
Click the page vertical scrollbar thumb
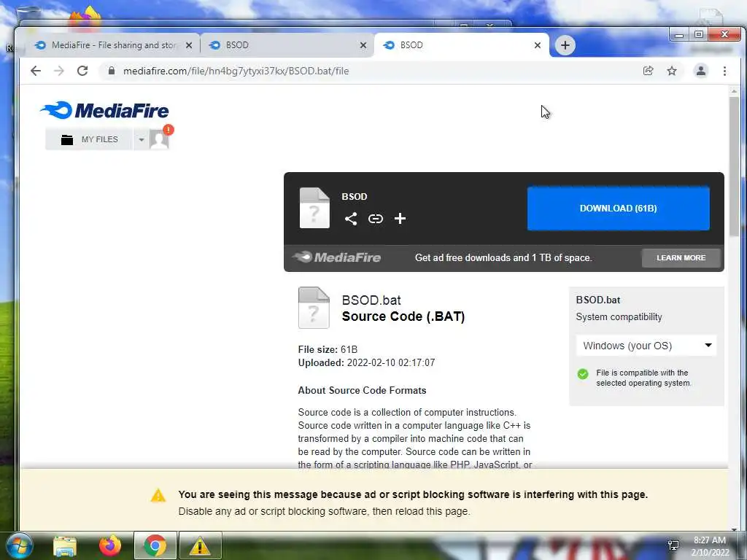pyautogui.click(x=734, y=166)
